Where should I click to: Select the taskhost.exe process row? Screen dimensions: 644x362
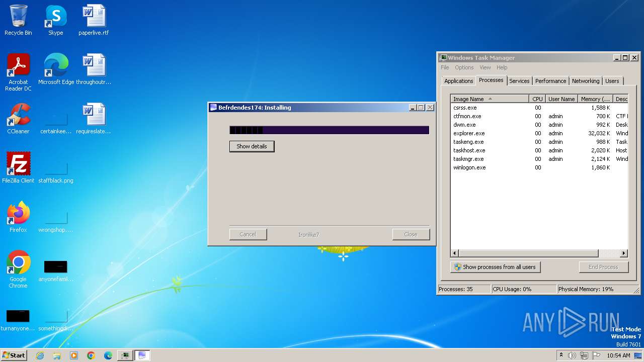(x=539, y=150)
